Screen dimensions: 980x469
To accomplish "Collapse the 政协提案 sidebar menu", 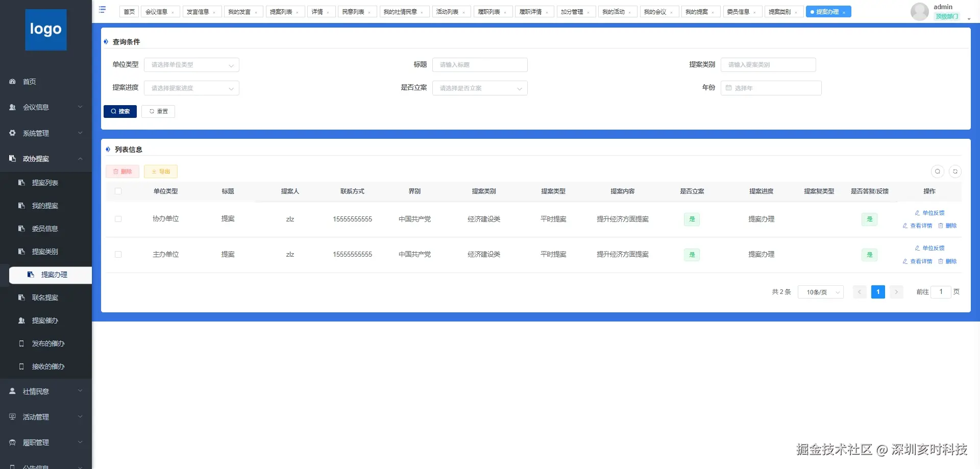I will [46, 159].
